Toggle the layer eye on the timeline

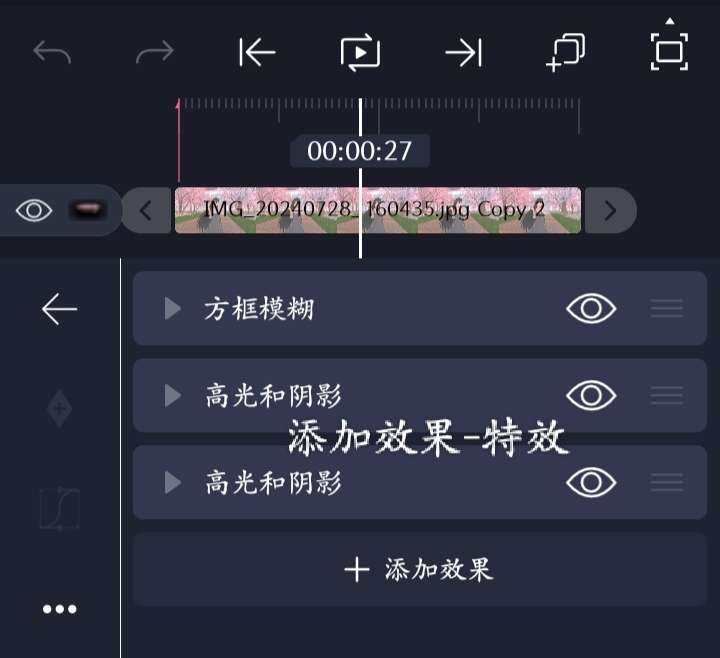[x=34, y=210]
